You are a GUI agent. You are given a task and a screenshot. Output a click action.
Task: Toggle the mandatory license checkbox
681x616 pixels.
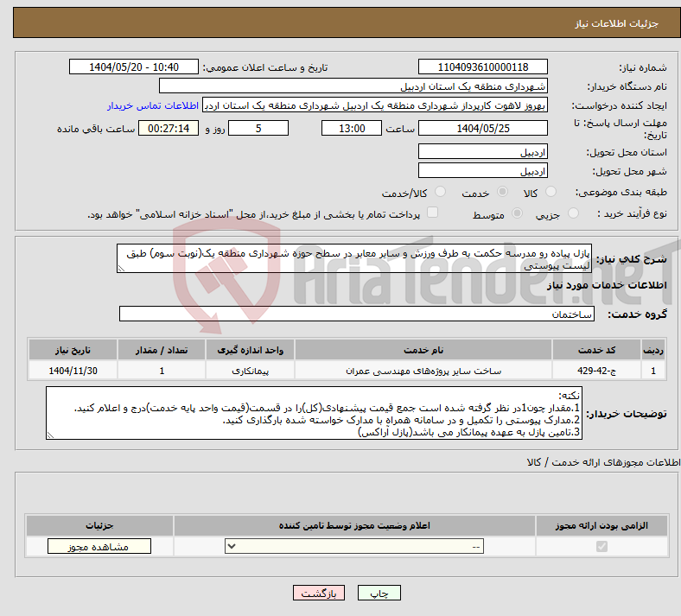point(601,547)
